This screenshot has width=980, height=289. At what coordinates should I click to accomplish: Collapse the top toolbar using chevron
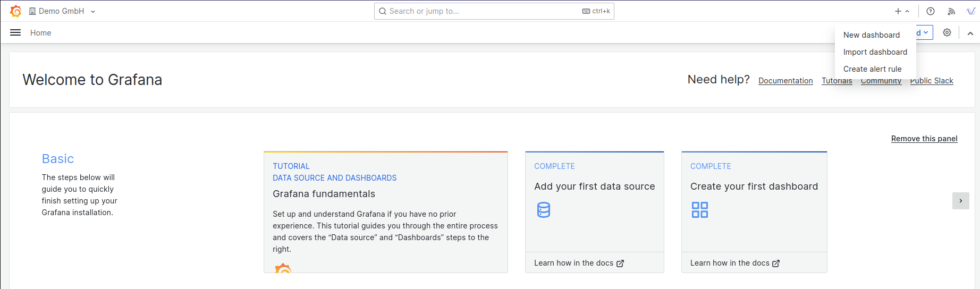coord(970,33)
